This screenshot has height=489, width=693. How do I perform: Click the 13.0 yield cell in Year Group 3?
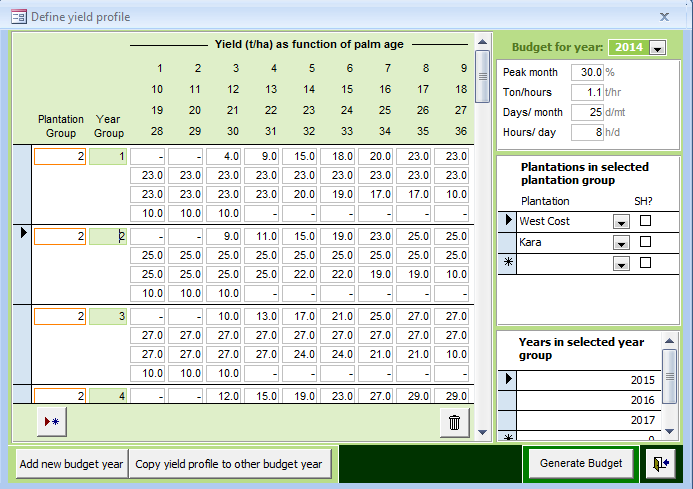pyautogui.click(x=262, y=317)
